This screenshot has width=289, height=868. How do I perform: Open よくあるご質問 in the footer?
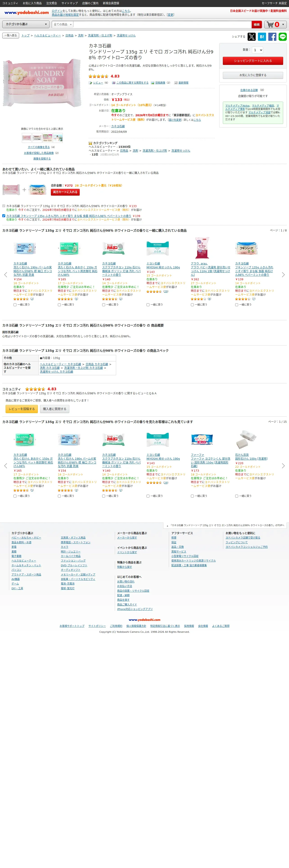point(221,626)
